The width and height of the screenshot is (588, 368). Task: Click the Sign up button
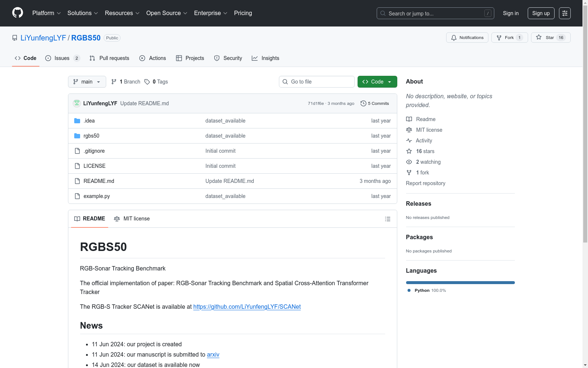coord(541,13)
